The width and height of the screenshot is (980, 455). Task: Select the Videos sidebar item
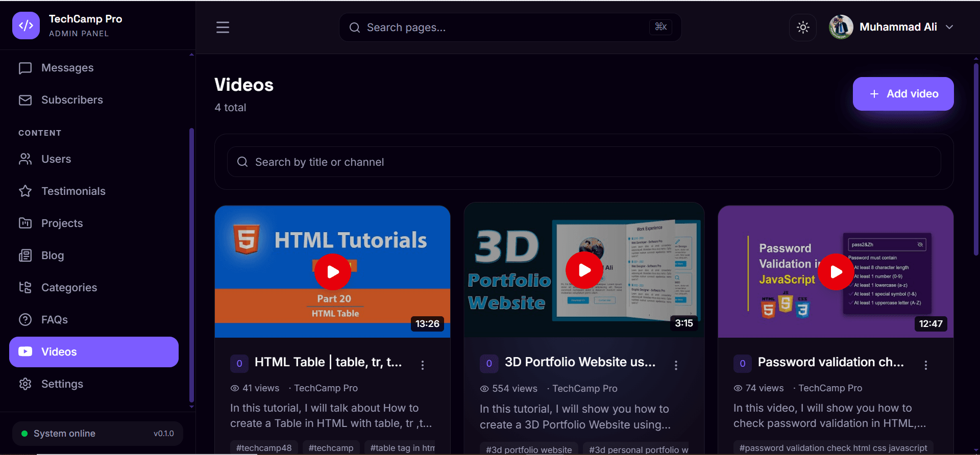tap(94, 352)
